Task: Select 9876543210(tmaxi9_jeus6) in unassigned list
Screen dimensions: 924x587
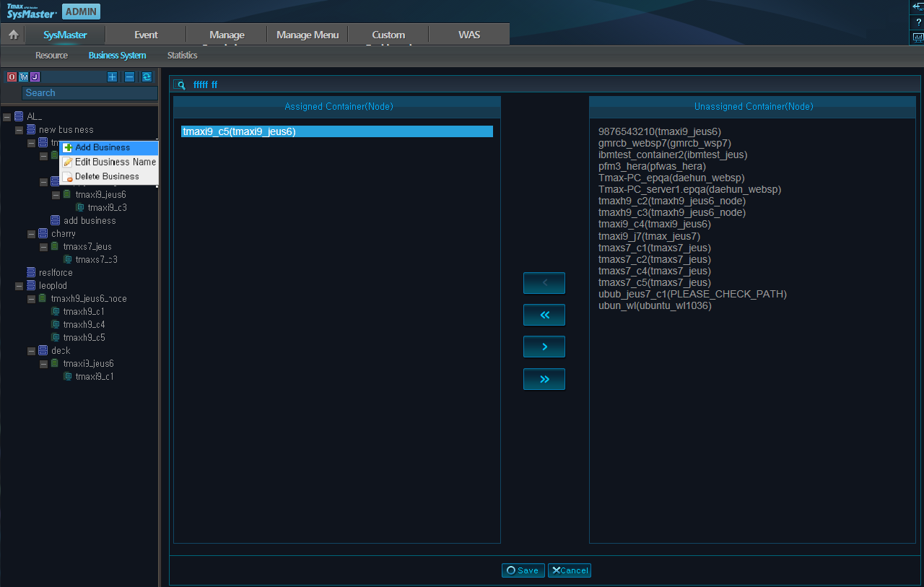Action: [660, 131]
